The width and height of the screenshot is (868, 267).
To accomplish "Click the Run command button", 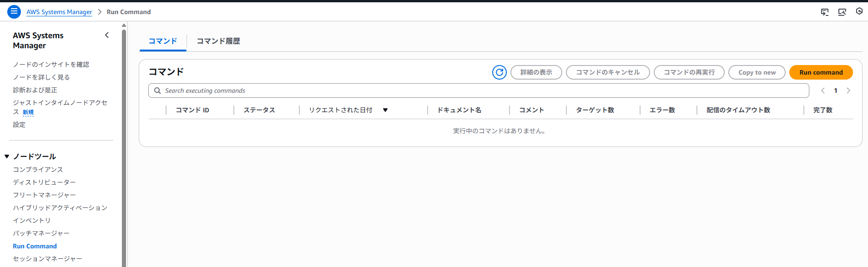I will (821, 72).
